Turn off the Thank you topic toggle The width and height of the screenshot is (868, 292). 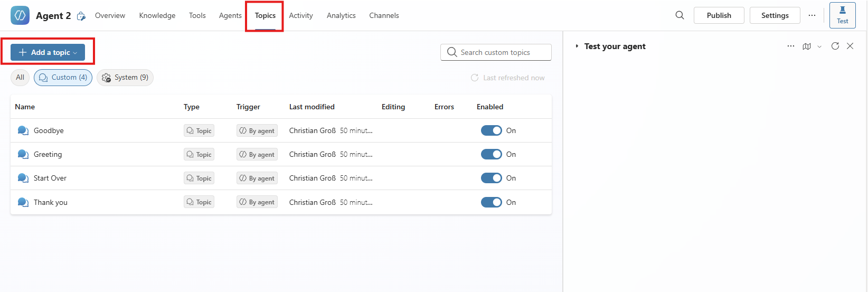(492, 202)
